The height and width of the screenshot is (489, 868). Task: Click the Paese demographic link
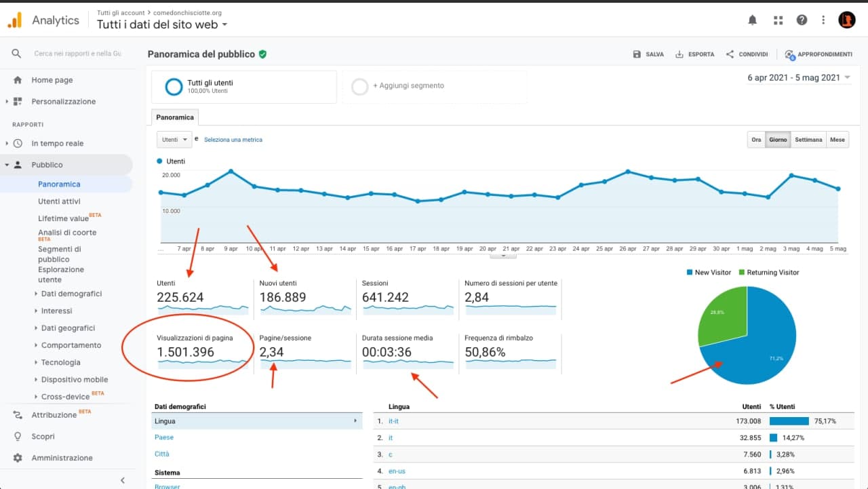[x=164, y=437]
